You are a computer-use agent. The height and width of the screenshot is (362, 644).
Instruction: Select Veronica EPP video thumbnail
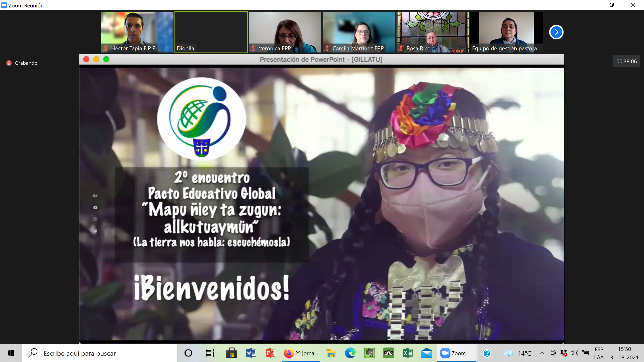(x=285, y=32)
